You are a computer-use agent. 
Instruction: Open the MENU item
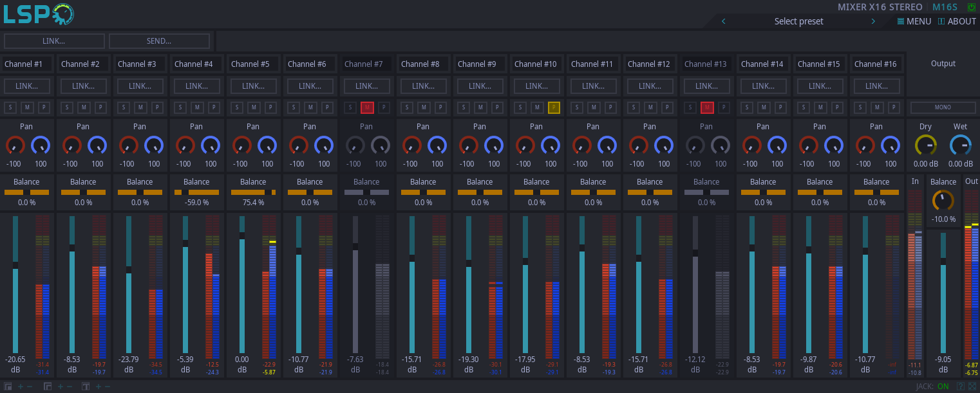click(914, 21)
